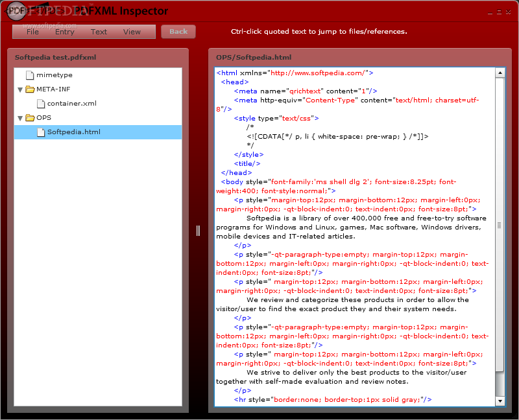Select container.xml in the file tree
This screenshot has width=519, height=420.
click(x=72, y=104)
